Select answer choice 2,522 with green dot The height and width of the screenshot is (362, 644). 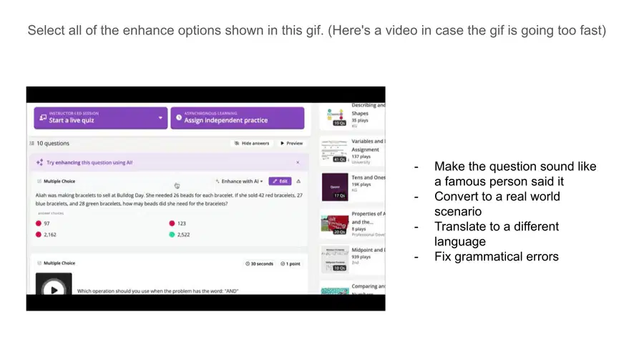click(180, 235)
